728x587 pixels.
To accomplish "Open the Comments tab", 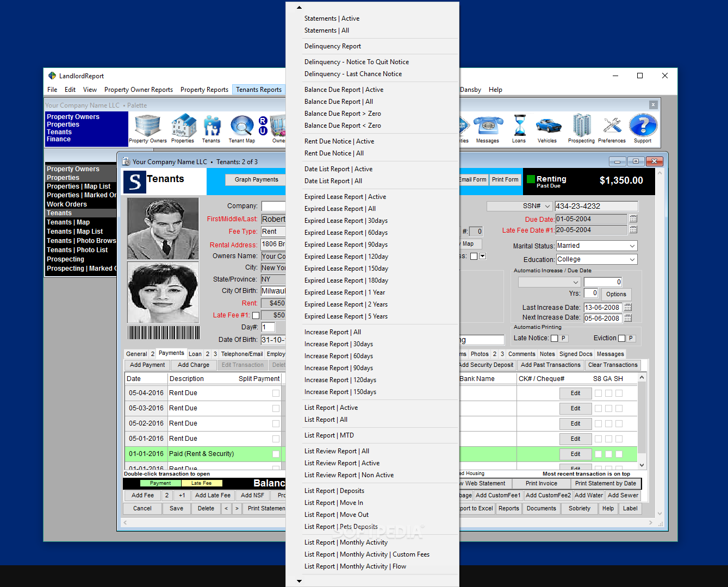I will point(522,354).
